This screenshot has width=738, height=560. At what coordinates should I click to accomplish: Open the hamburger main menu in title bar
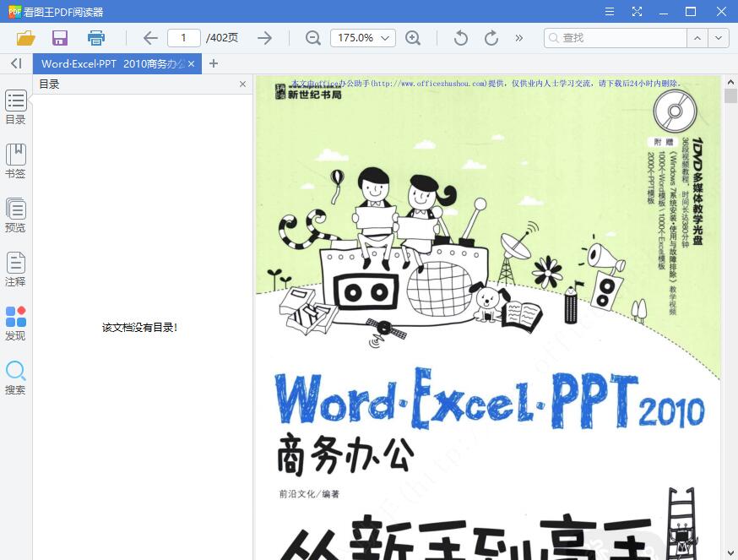coord(610,11)
